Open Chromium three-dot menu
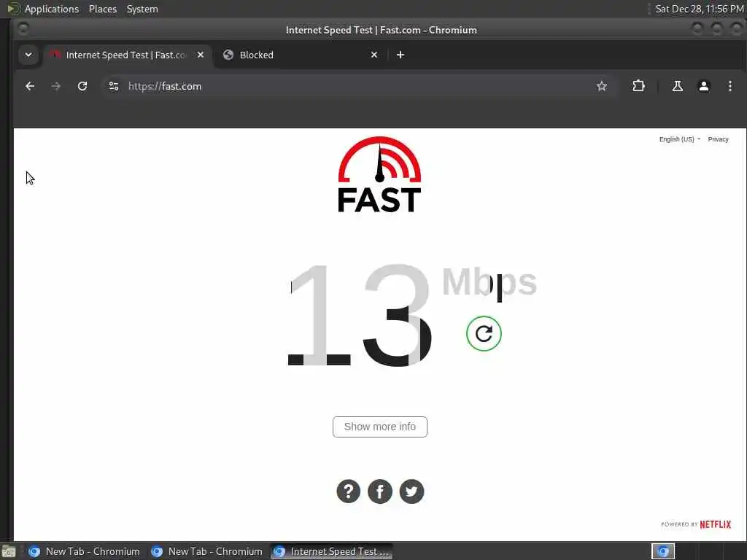Image resolution: width=747 pixels, height=560 pixels. 729,86
